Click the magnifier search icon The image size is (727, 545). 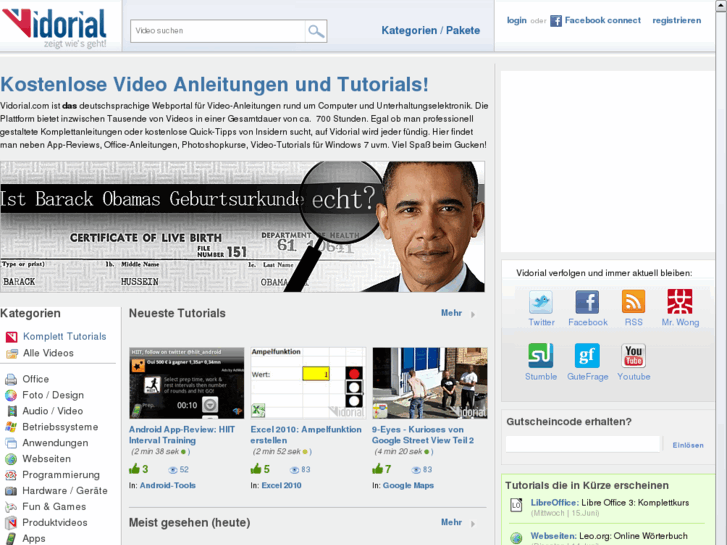pos(316,31)
